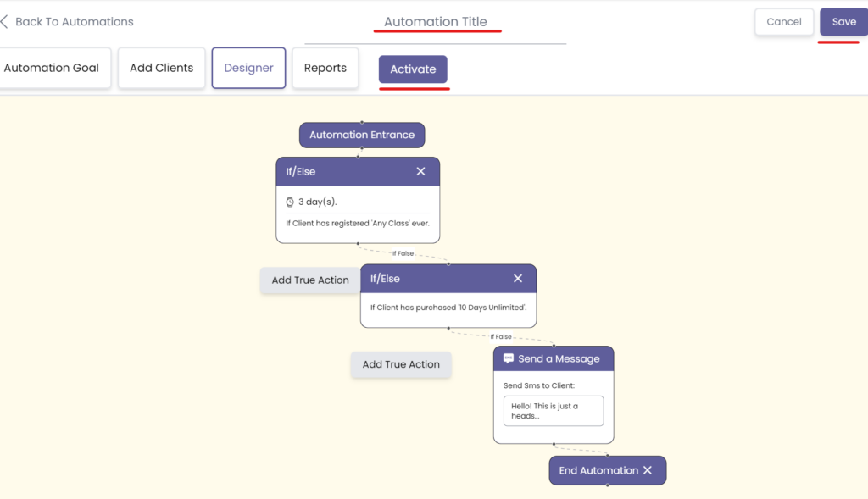Delete the End Automation node via X

[x=648, y=470]
